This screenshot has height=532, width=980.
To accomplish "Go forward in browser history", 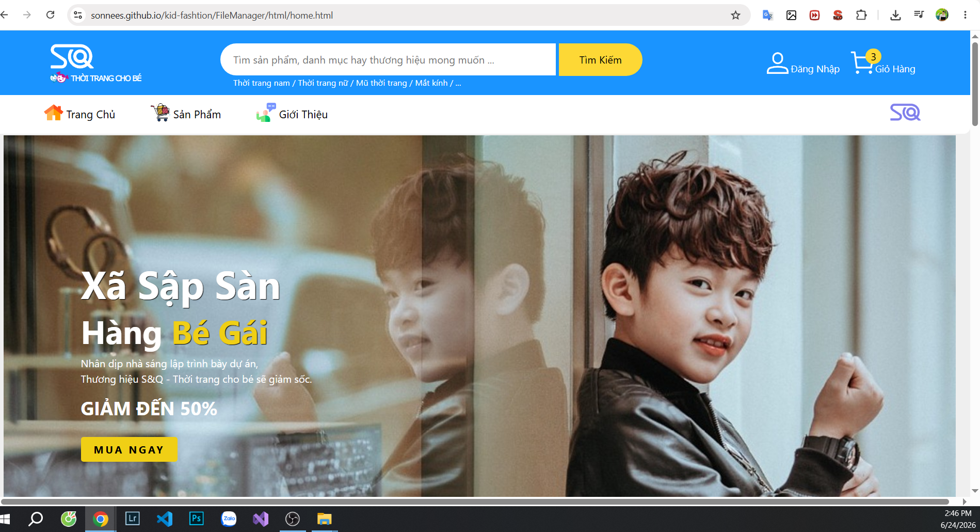I will tap(27, 15).
